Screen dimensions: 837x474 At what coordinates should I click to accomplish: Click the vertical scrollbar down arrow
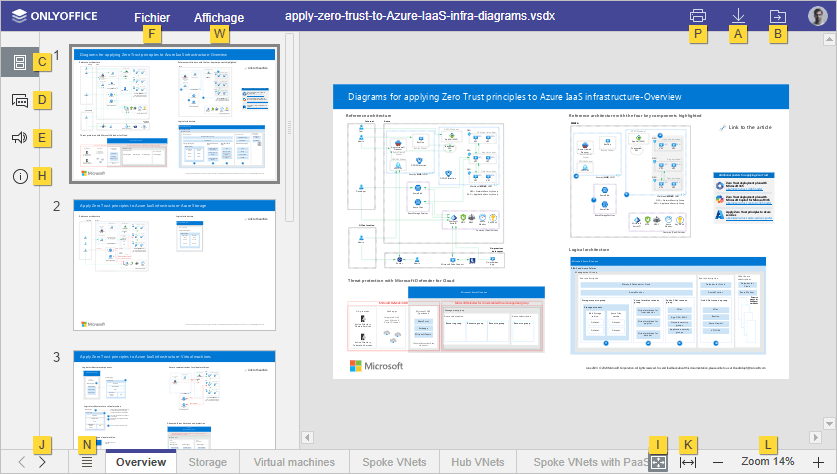(x=829, y=424)
